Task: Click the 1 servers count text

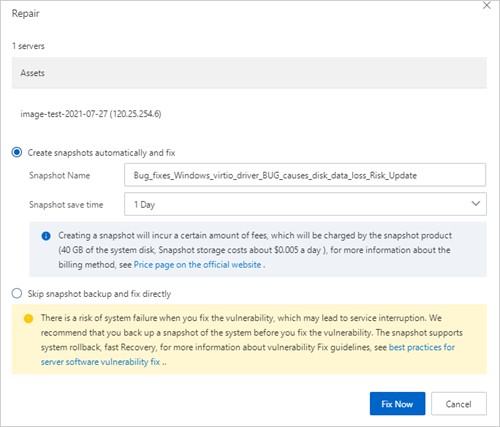Action: coord(28,46)
